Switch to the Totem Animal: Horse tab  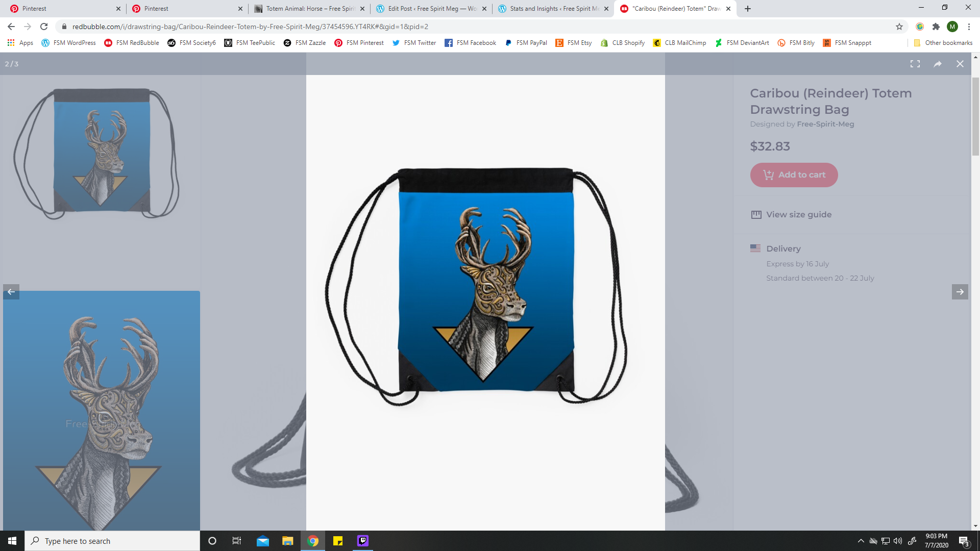pyautogui.click(x=309, y=9)
